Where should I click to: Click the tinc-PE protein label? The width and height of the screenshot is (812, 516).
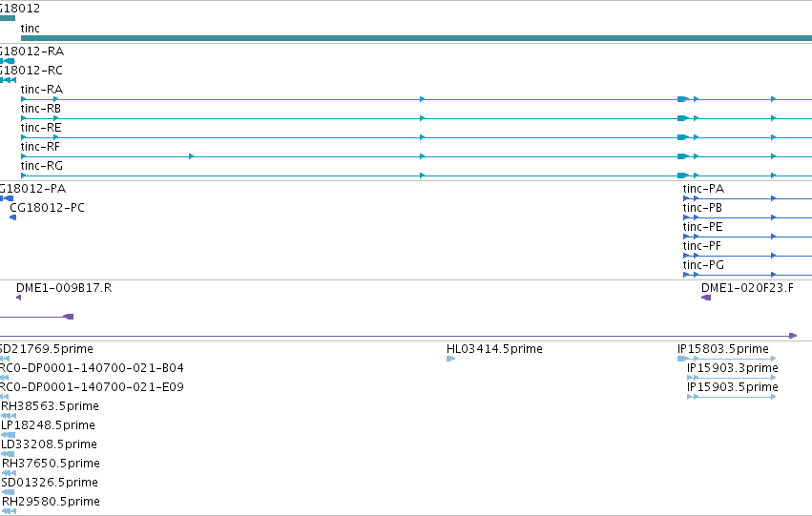pos(702,227)
